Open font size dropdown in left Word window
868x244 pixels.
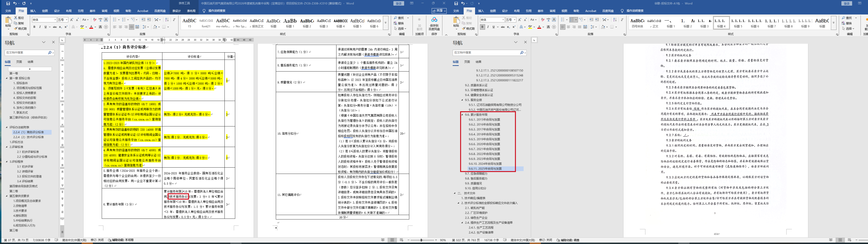click(x=67, y=20)
